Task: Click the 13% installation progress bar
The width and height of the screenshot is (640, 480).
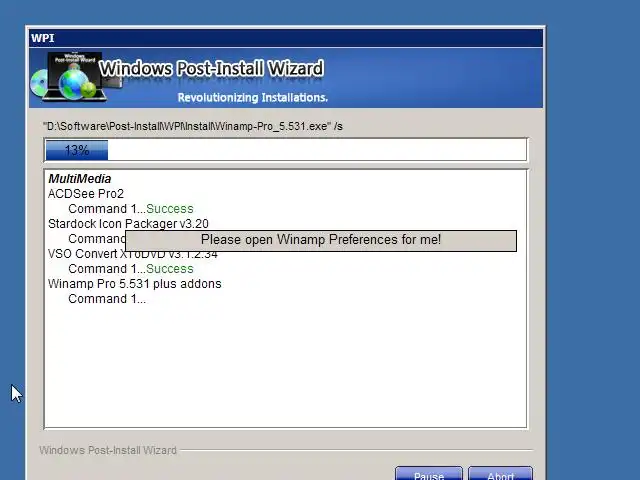Action: pos(285,150)
